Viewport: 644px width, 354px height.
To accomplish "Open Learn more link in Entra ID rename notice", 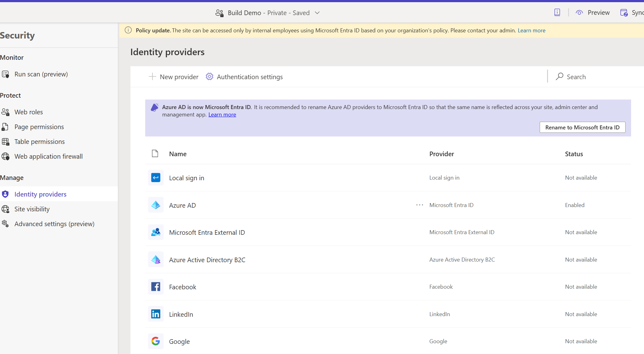I will coord(222,115).
